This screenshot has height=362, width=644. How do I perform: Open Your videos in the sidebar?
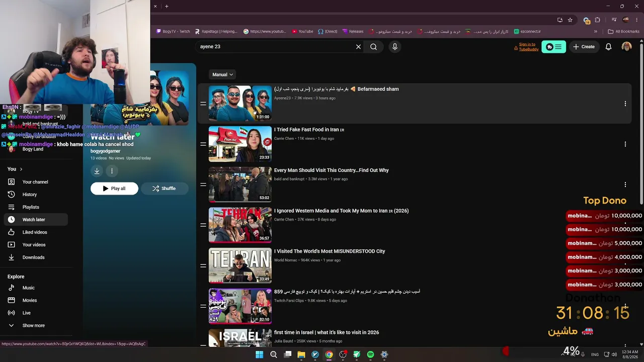[x=35, y=245]
